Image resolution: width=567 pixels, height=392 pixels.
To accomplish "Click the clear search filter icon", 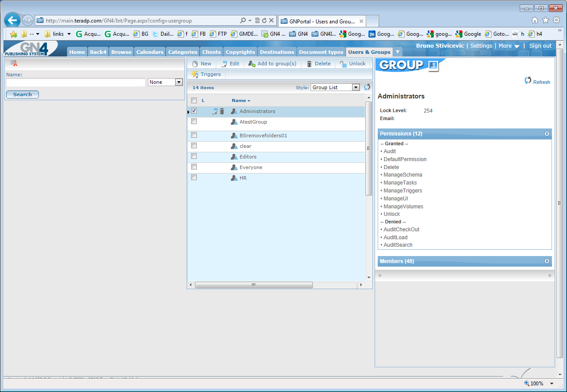I will [x=14, y=64].
